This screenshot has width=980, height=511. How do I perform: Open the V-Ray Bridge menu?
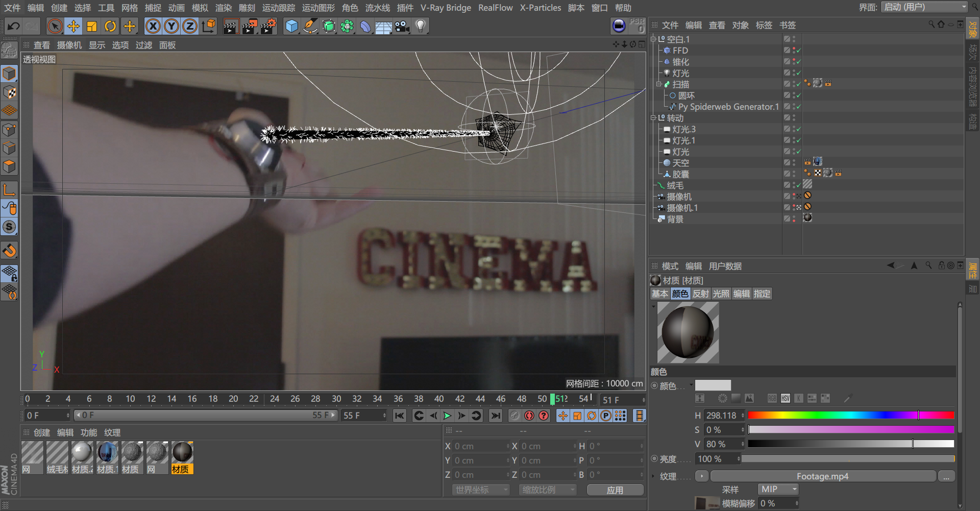[446, 8]
